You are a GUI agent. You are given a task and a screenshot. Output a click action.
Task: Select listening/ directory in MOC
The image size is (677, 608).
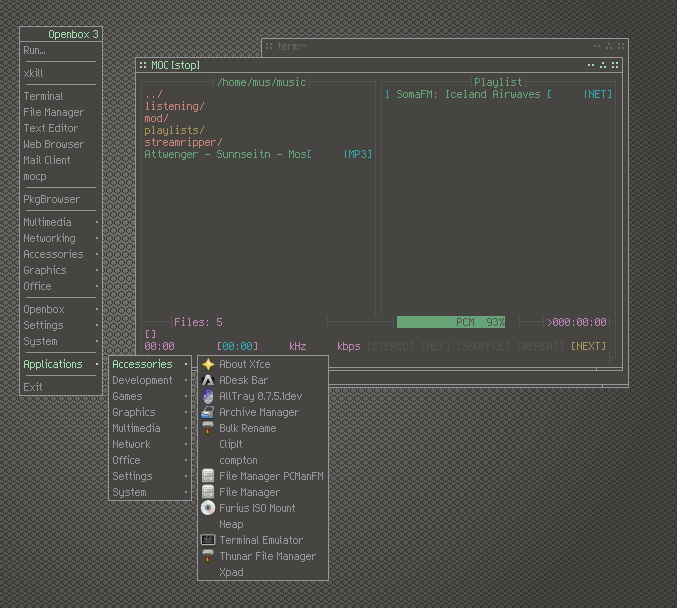(174, 106)
